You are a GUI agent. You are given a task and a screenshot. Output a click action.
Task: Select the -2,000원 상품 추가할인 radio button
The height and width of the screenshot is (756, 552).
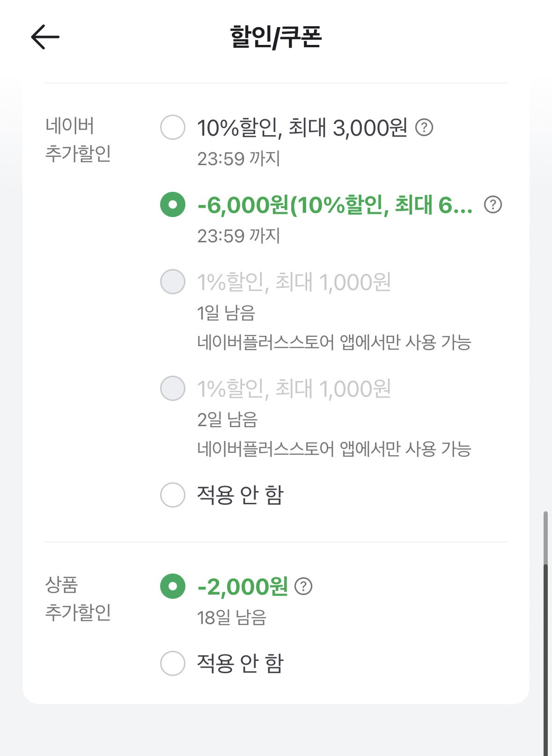point(173,586)
